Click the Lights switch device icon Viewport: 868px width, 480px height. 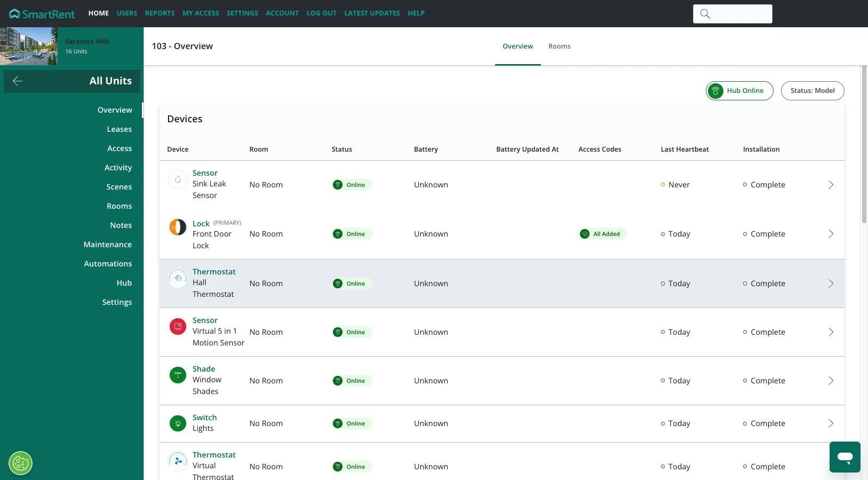(x=178, y=423)
